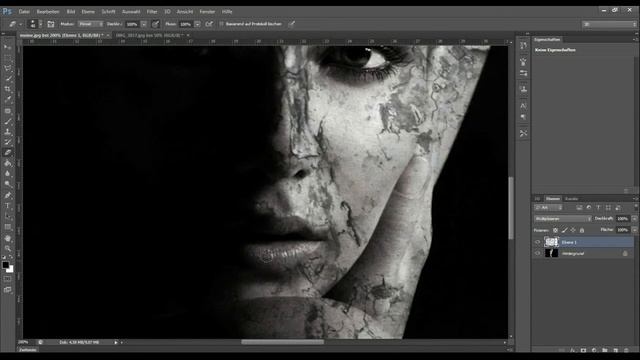Open the layer filter type dropdown

click(548, 208)
